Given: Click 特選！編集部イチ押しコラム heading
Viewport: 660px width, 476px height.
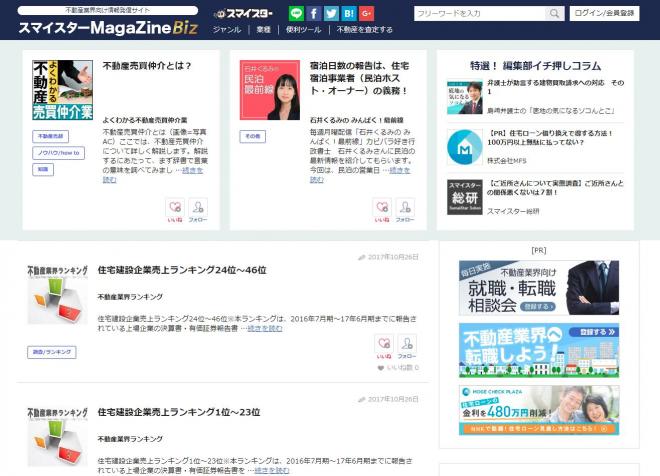Looking at the screenshot, I should point(535,66).
